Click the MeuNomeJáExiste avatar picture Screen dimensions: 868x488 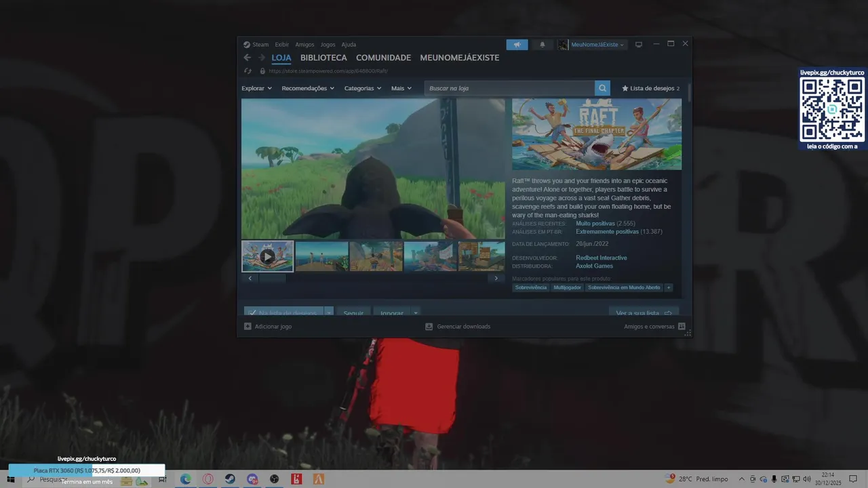563,45
